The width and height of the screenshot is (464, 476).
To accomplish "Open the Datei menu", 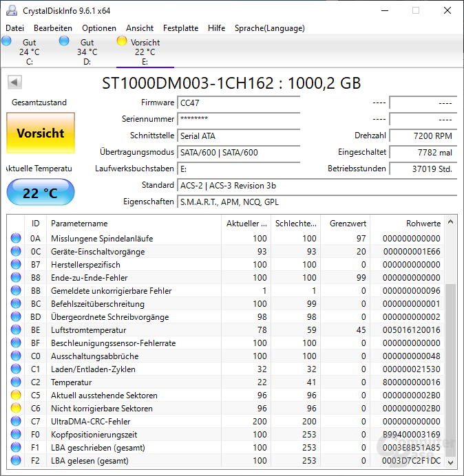I will click(14, 28).
